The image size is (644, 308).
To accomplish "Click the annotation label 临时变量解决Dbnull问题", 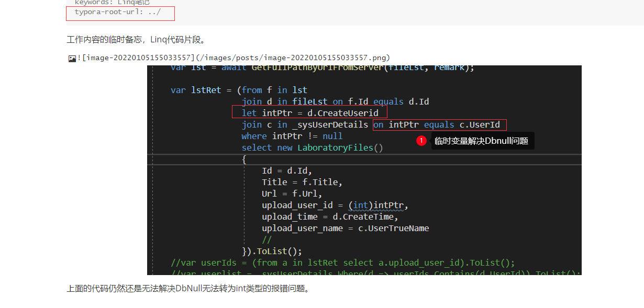I will (x=482, y=141).
